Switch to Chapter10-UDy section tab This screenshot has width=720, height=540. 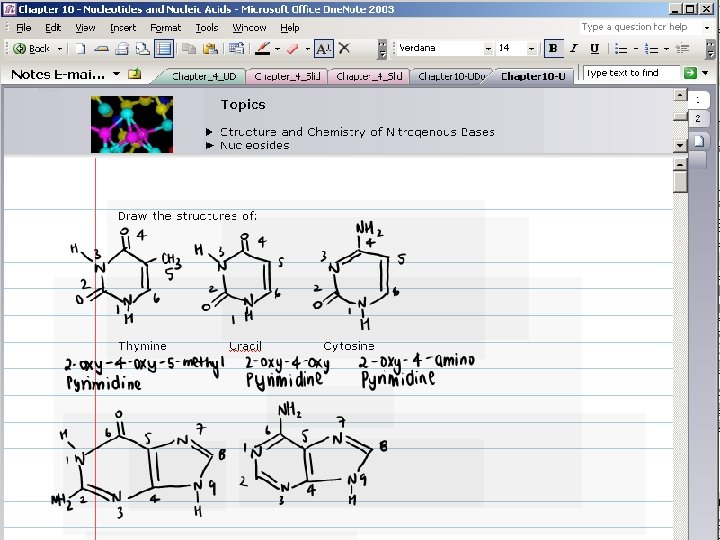(452, 76)
